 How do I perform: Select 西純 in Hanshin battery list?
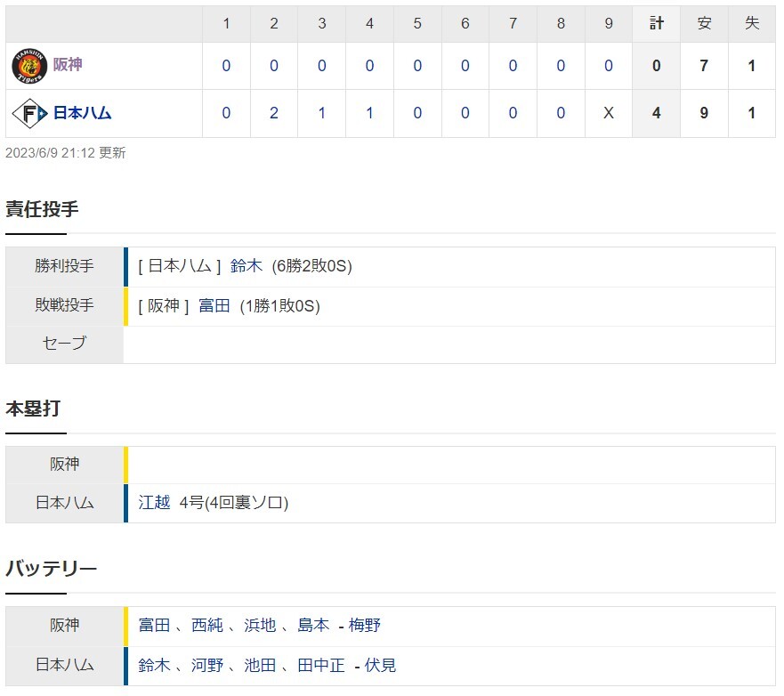point(207,626)
